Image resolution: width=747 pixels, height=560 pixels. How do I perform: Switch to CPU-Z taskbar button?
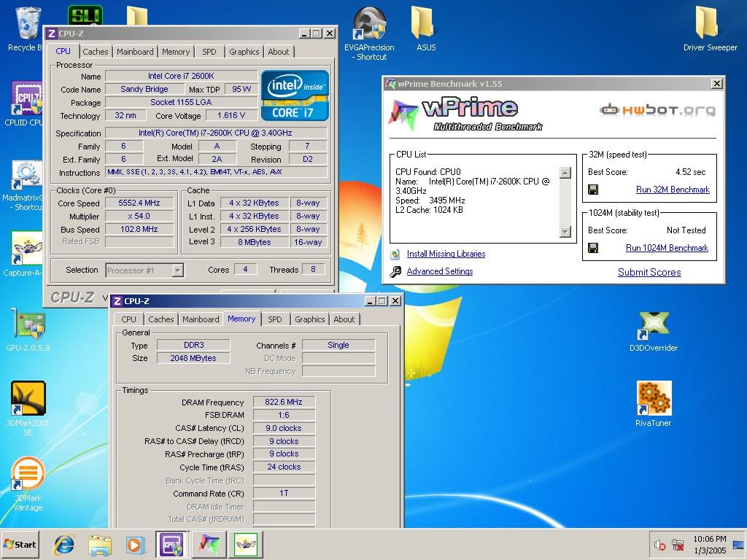[171, 544]
